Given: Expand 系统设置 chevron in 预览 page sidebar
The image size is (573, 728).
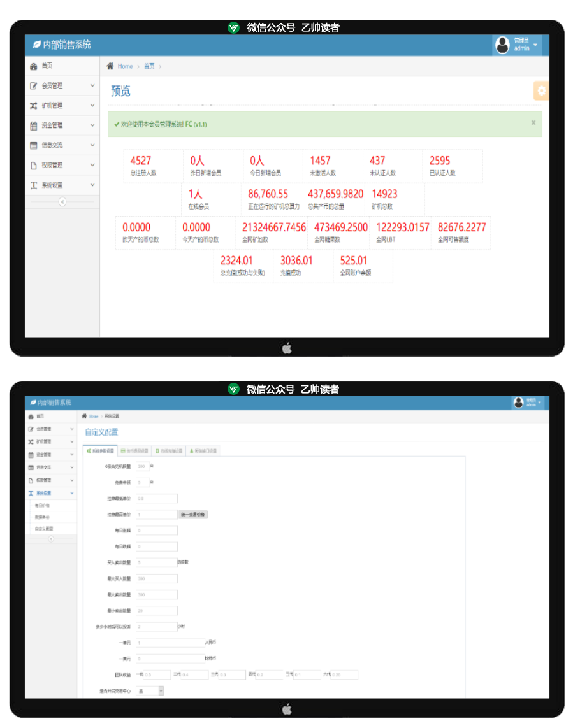Looking at the screenshot, I should click(92, 185).
